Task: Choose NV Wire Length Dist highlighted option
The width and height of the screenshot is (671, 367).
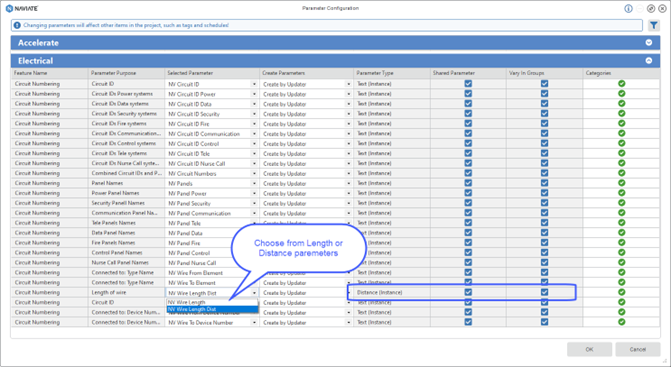Action: coord(212,309)
